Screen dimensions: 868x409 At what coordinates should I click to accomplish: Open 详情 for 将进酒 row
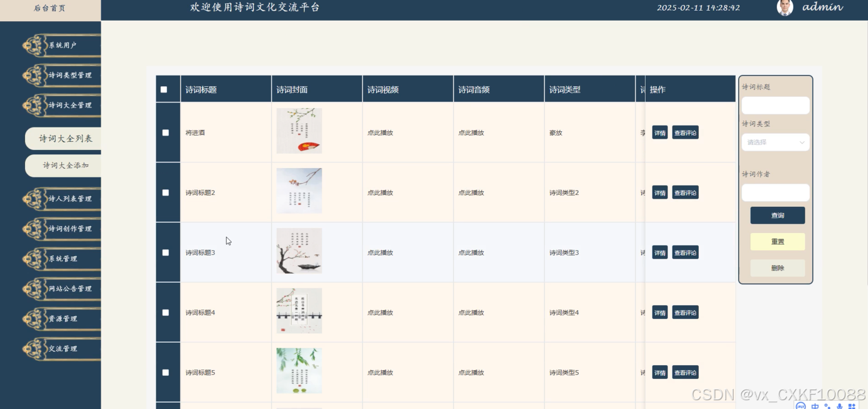[x=660, y=132]
